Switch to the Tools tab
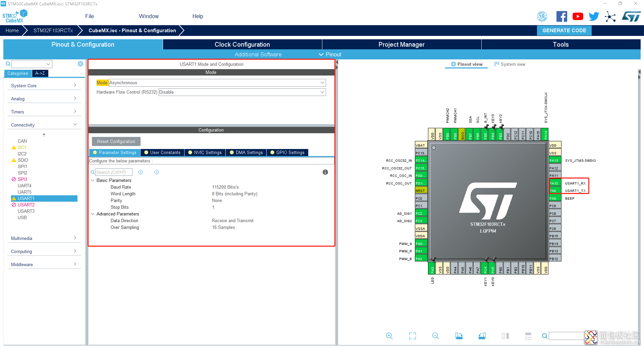Viewport: 644px width, 348px height. (x=561, y=44)
